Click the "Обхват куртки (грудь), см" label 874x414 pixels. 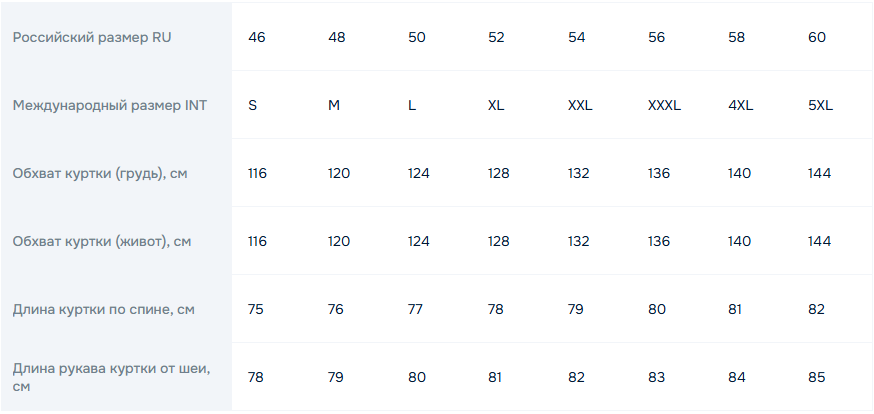(x=100, y=173)
